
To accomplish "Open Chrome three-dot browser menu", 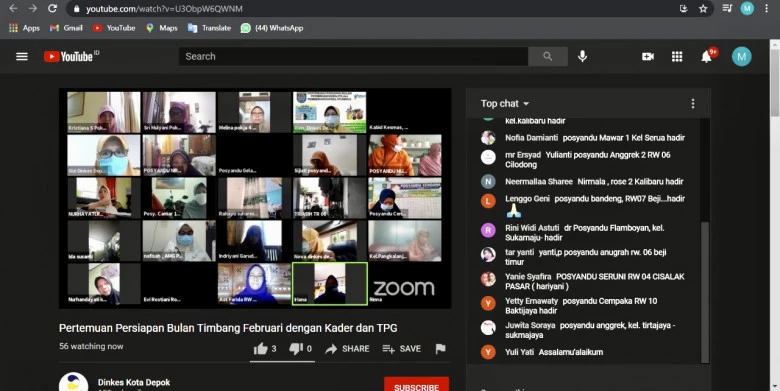I will click(767, 8).
